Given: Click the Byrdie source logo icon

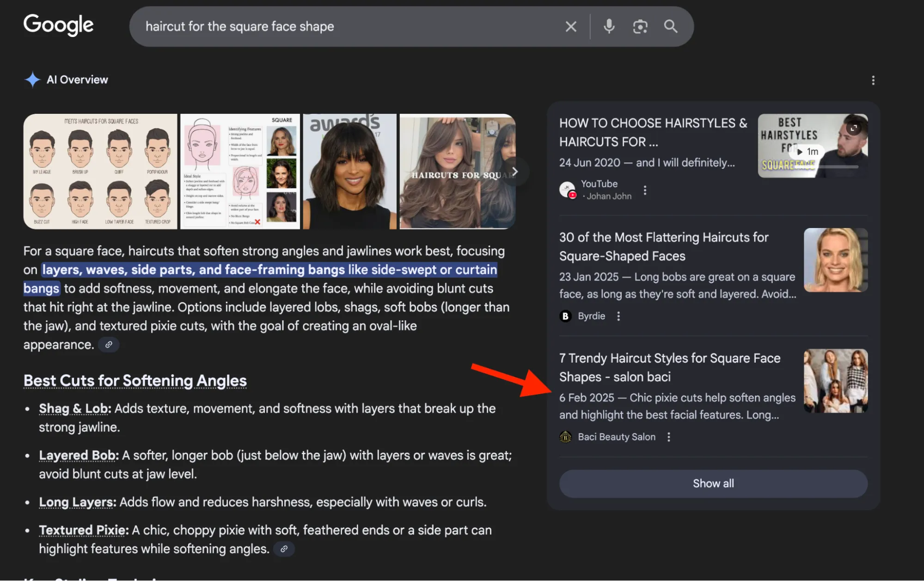Looking at the screenshot, I should coord(566,316).
